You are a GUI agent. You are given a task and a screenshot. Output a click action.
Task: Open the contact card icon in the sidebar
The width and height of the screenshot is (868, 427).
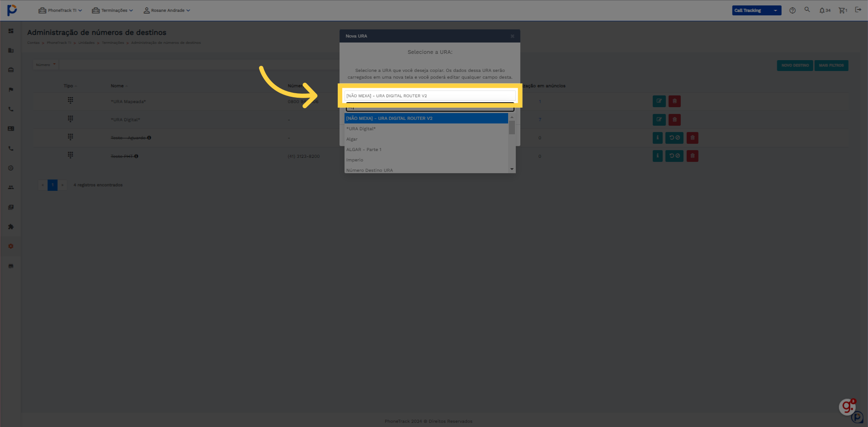(11, 128)
